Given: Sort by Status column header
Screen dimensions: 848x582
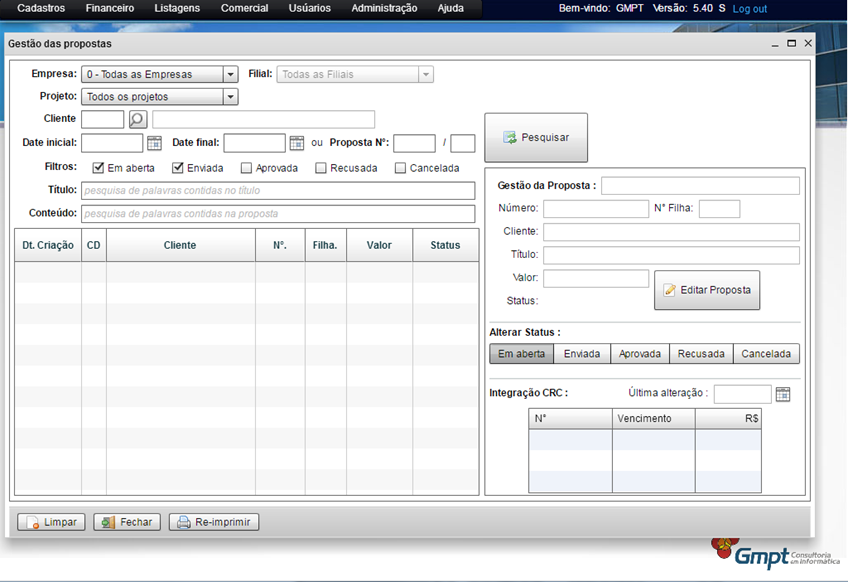Looking at the screenshot, I should click(x=446, y=246).
